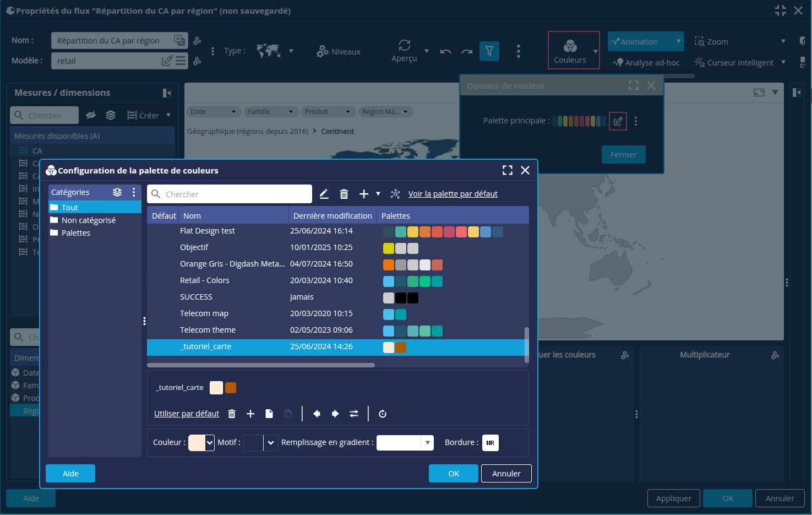This screenshot has width=812, height=515.
Task: Delete the selected palette with the top trash icon
Action: pos(344,194)
